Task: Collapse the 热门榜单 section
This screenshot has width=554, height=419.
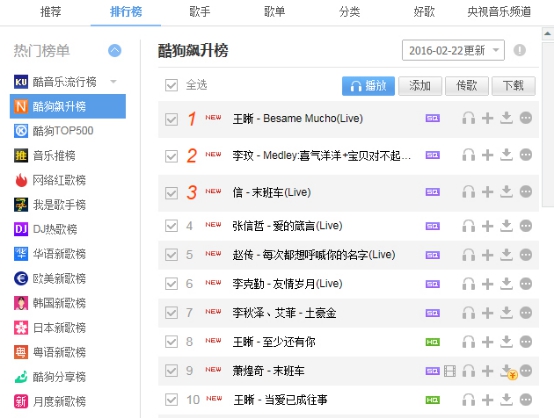Action: (114, 51)
